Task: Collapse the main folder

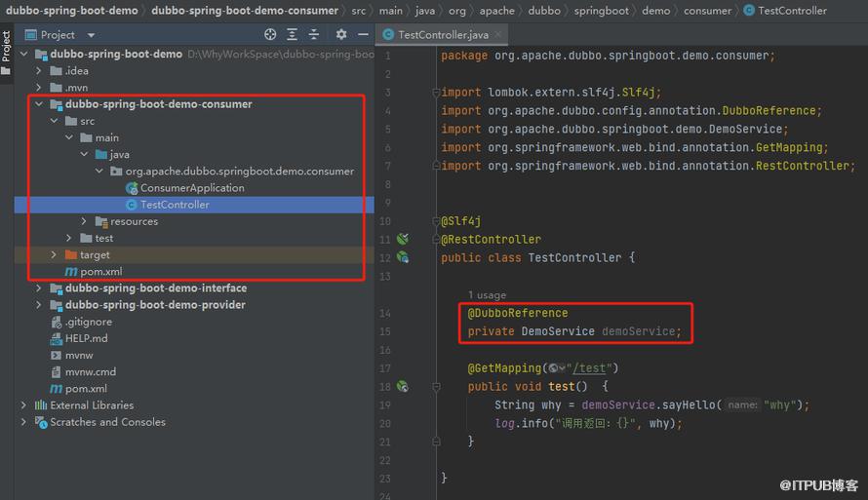Action: coord(68,137)
